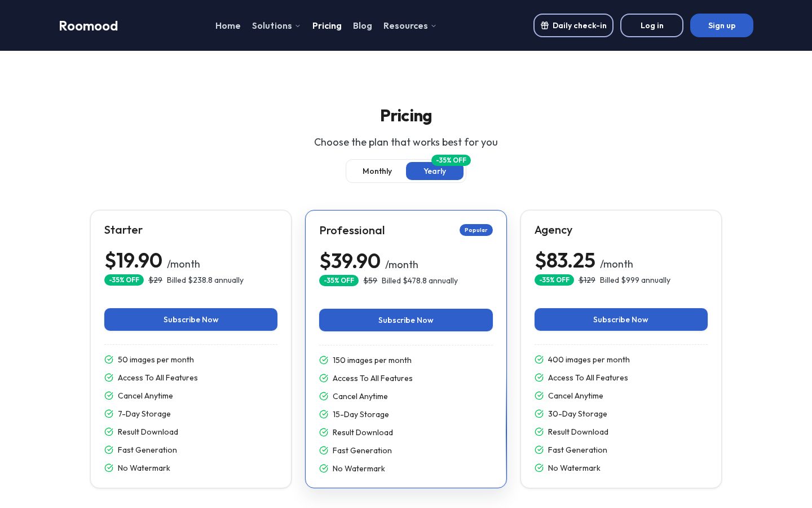Subscribe to the Starter plan
The image size is (812, 508).
(x=191, y=319)
